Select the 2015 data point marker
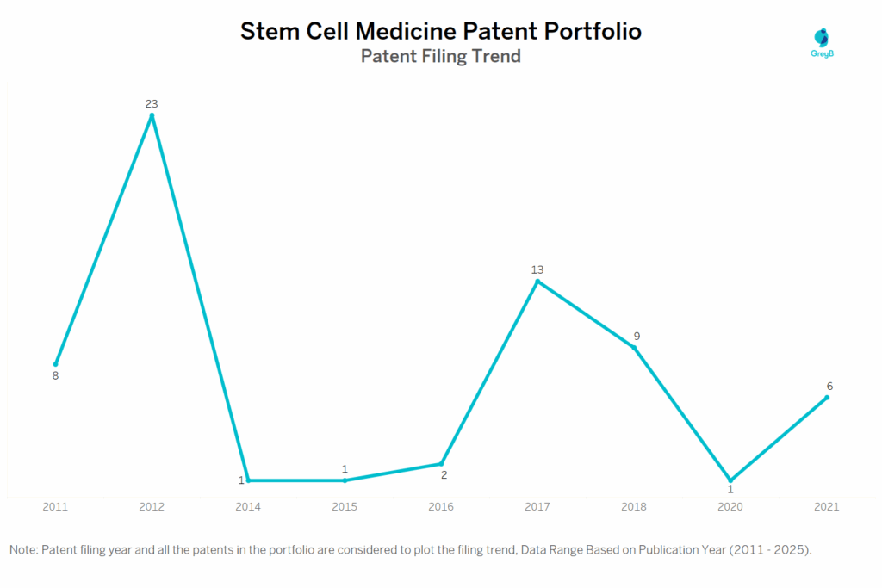 345,480
